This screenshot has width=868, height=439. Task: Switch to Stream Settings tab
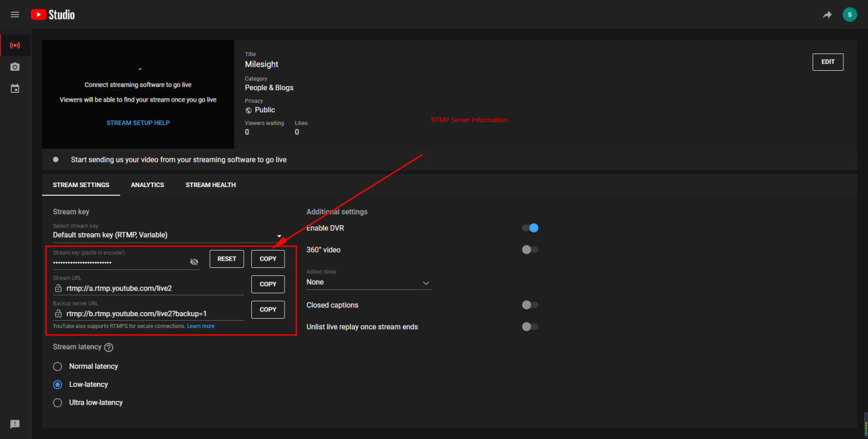(x=81, y=185)
